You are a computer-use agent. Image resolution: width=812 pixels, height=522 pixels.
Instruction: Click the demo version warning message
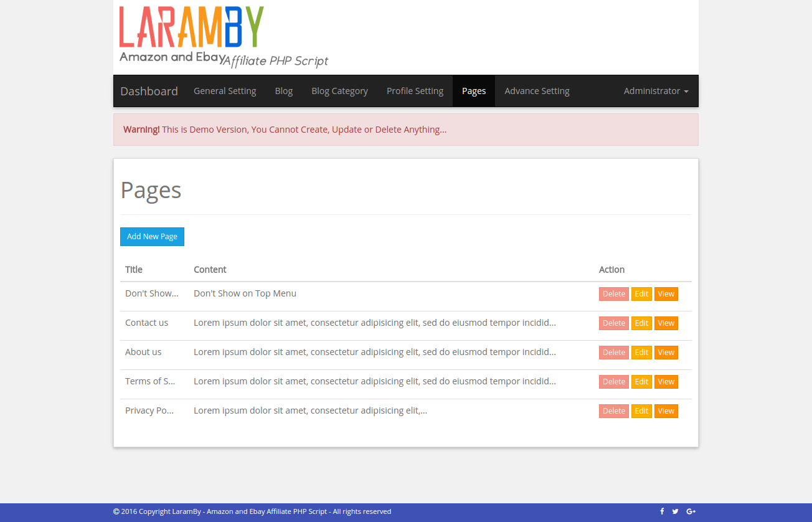(406, 130)
